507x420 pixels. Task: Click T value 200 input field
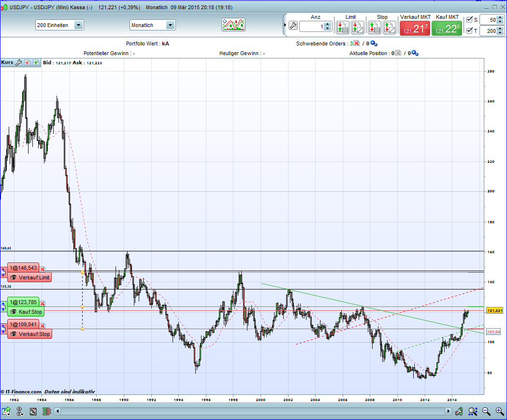pyautogui.click(x=488, y=31)
